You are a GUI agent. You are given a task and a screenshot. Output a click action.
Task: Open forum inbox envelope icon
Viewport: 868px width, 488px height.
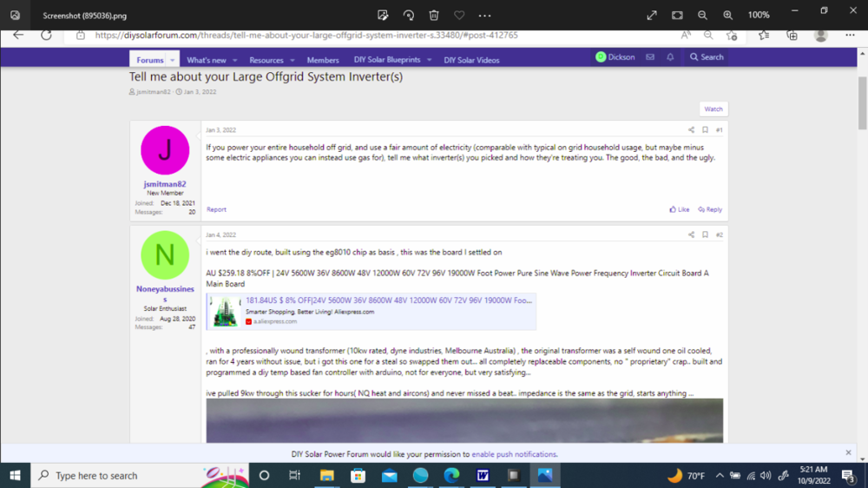pos(650,57)
